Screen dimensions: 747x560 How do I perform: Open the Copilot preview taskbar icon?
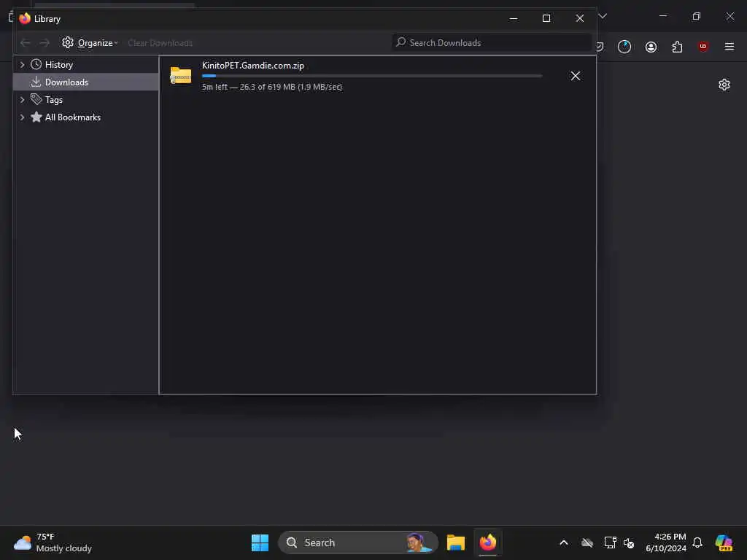coord(724,542)
